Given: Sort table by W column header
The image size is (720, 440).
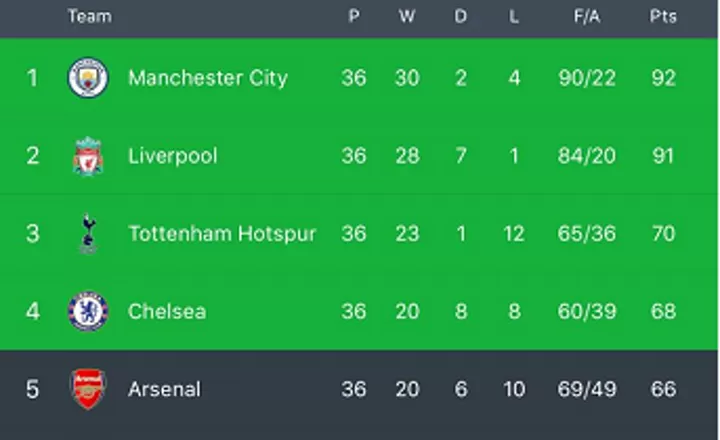Looking at the screenshot, I should (x=407, y=17).
